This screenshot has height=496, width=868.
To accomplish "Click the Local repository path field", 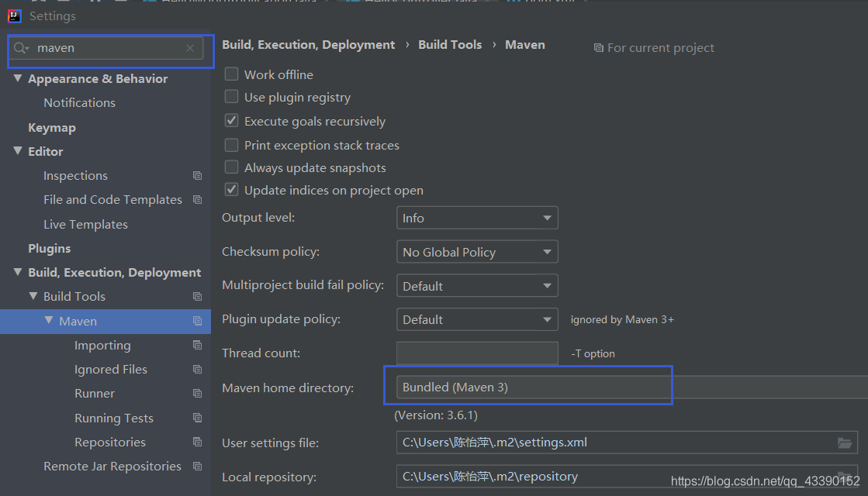I will [x=627, y=477].
